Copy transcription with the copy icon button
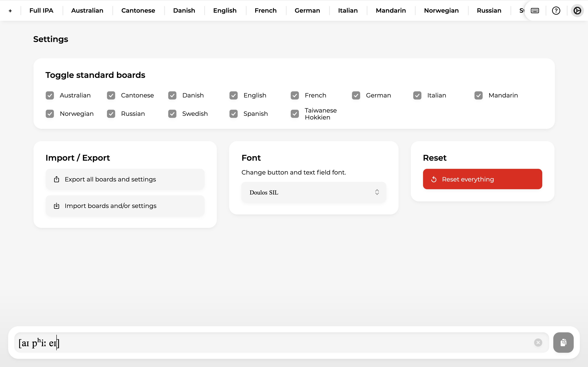 (x=563, y=343)
